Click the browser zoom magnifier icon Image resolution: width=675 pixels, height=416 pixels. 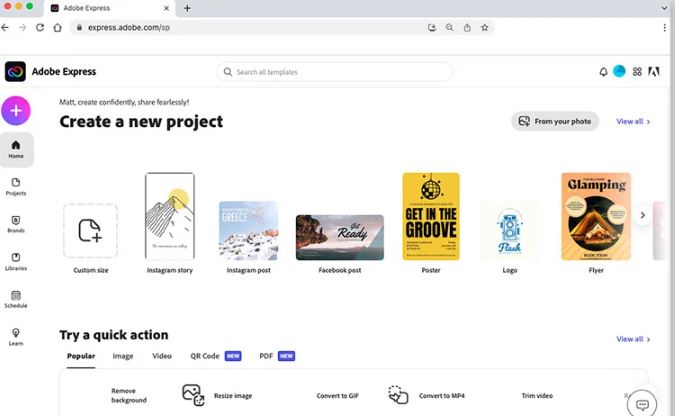point(449,28)
